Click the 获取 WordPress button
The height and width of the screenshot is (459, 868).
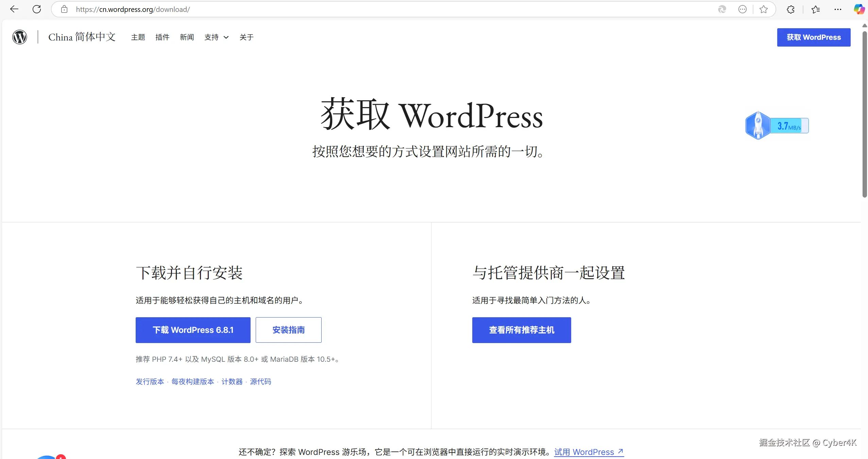coord(813,37)
